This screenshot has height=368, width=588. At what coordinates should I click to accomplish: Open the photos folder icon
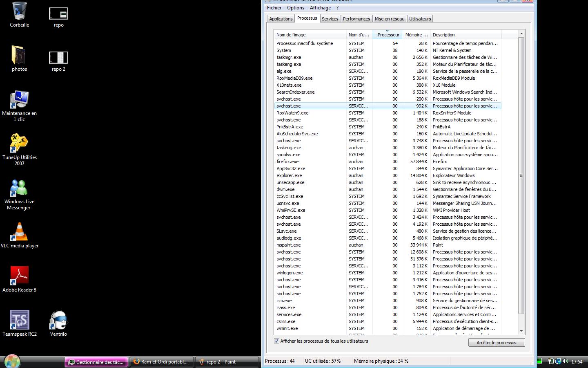19,58
